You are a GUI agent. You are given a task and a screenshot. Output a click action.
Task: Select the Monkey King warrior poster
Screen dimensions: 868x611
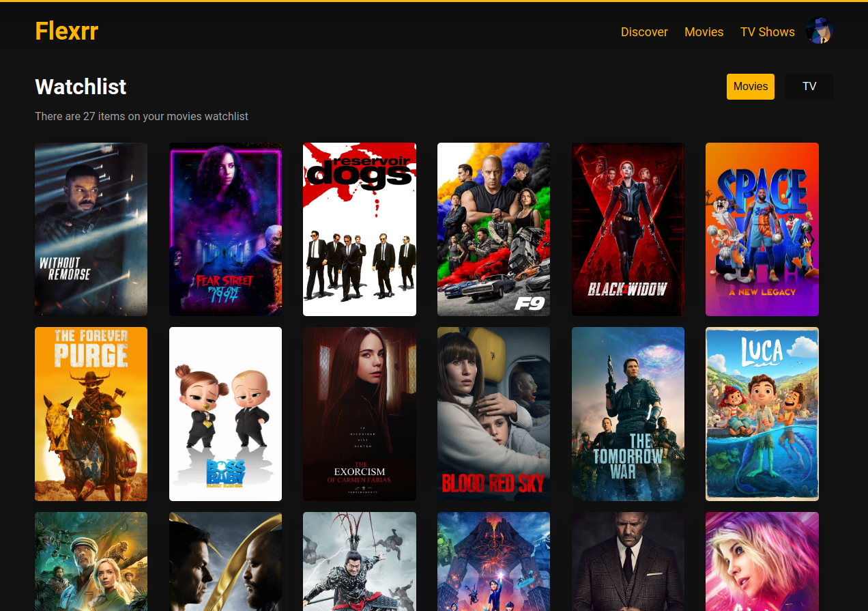pos(360,561)
